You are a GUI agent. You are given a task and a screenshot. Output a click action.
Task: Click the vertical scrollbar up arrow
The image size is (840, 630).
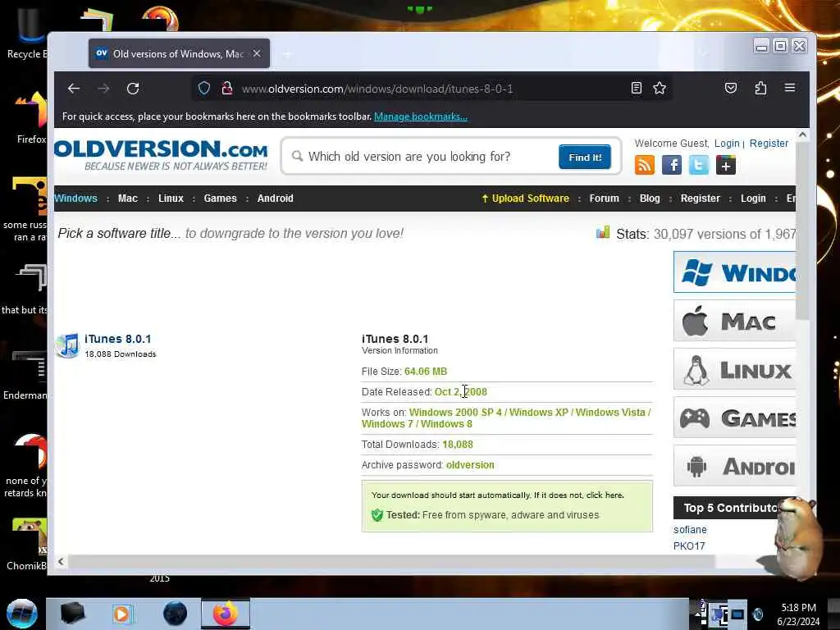click(802, 135)
